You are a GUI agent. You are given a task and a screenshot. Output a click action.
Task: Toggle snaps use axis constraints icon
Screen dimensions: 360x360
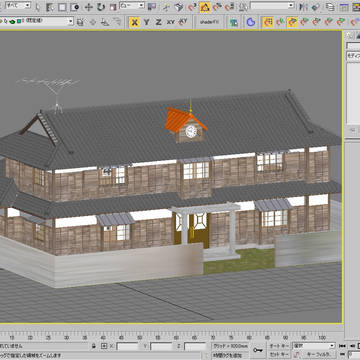point(183,22)
